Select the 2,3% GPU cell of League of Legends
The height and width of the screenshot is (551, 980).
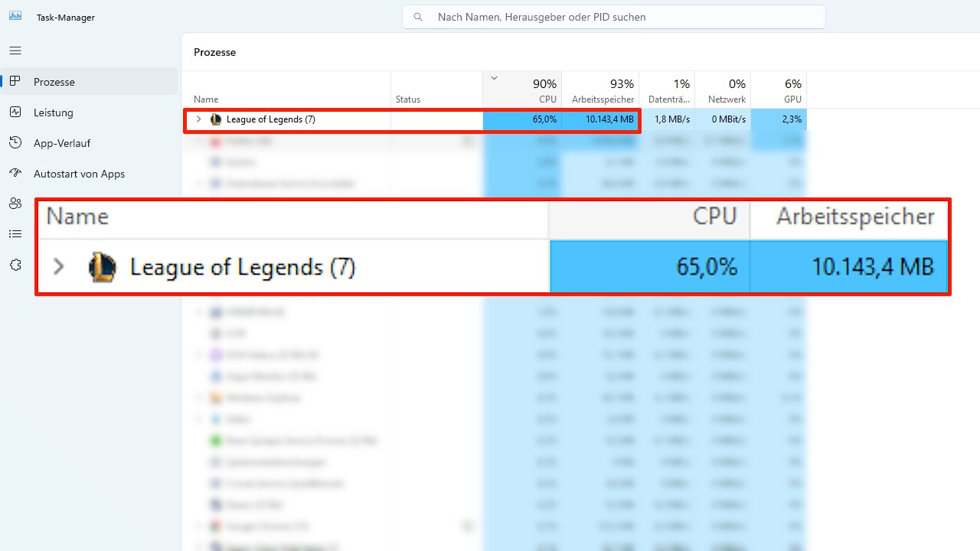point(779,119)
